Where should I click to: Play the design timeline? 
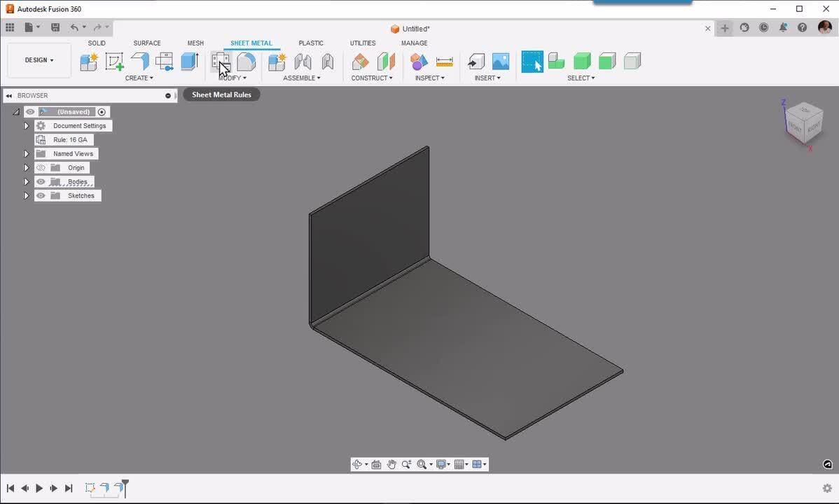click(x=39, y=488)
